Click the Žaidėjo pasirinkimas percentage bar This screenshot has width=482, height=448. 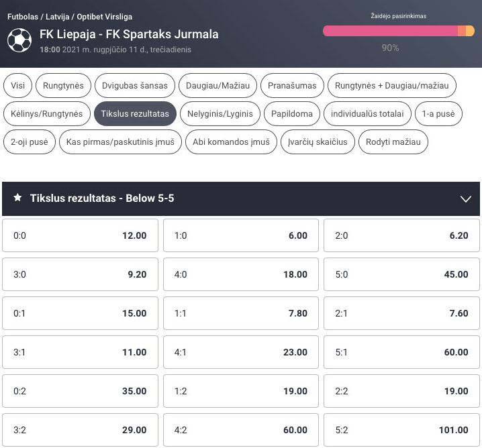pyautogui.click(x=398, y=31)
